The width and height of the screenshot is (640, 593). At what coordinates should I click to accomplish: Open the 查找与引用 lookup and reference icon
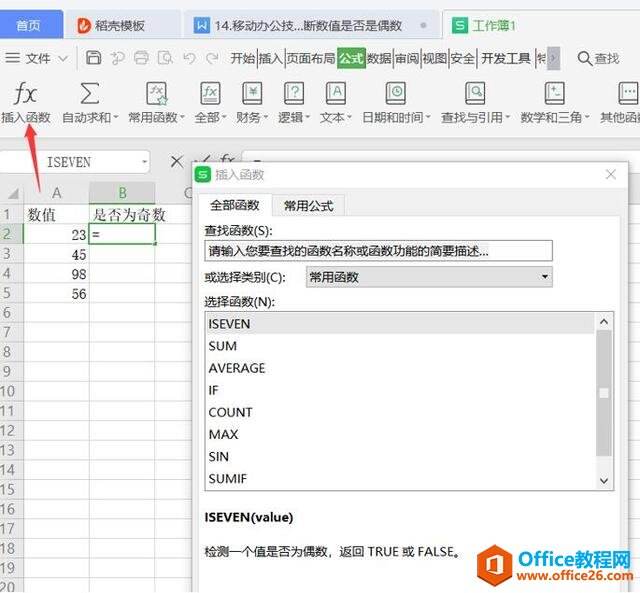[475, 93]
